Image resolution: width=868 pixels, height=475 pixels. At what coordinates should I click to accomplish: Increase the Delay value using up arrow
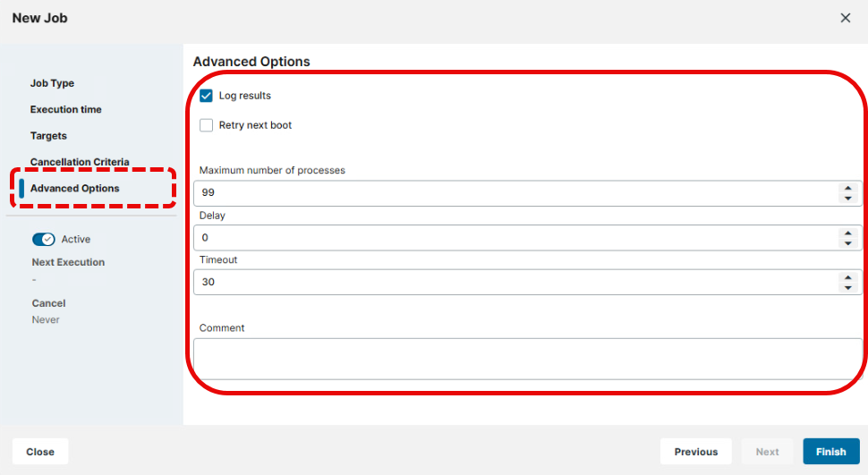[847, 233]
